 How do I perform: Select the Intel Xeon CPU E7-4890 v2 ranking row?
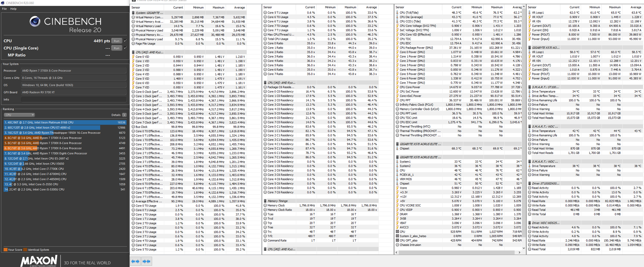(x=65, y=127)
